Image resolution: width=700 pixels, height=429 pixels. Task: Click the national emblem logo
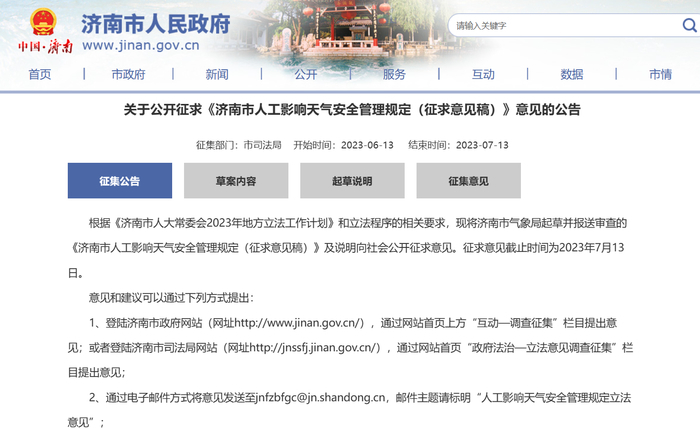click(x=43, y=22)
